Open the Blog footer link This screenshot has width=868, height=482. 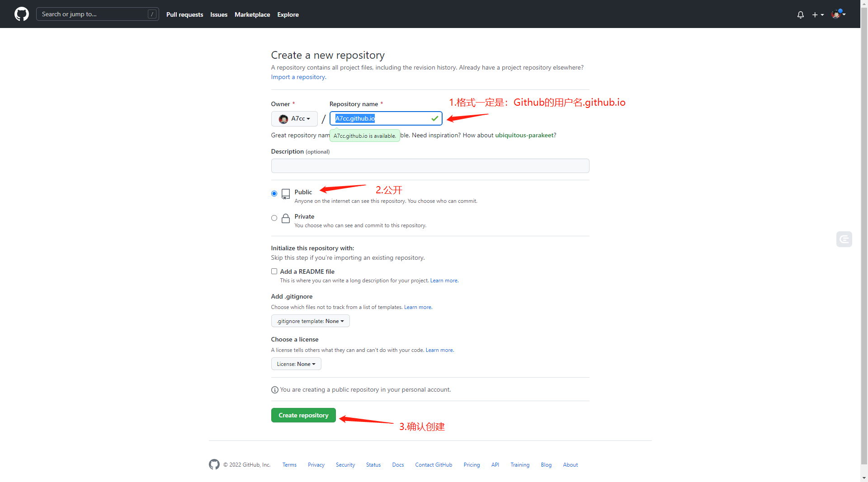(546, 465)
